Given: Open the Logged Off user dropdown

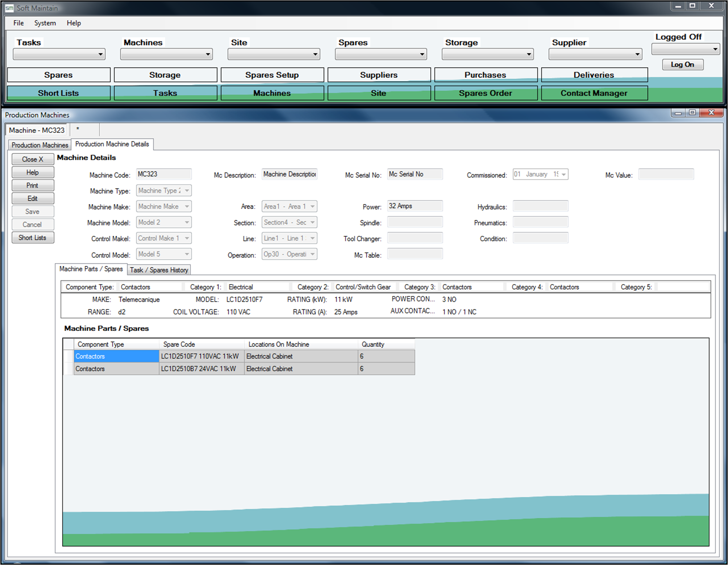Looking at the screenshot, I should (x=685, y=49).
